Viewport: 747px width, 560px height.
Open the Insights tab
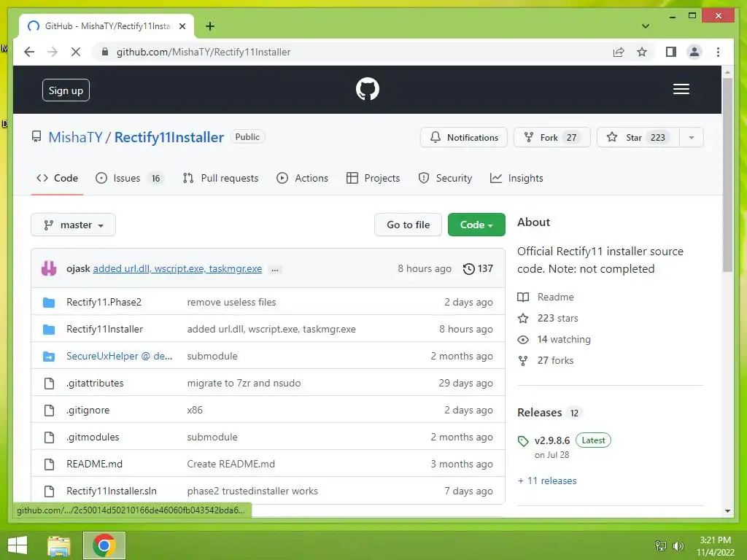[516, 178]
